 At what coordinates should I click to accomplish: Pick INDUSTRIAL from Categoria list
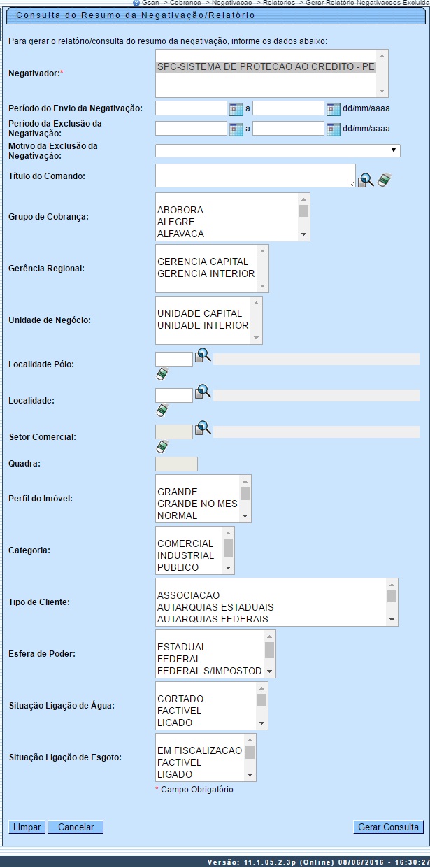pyautogui.click(x=185, y=555)
